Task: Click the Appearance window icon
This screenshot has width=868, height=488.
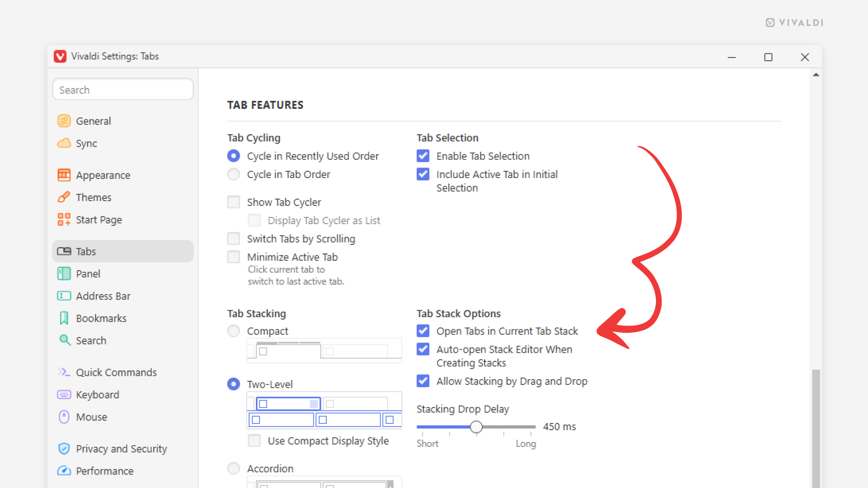Action: [64, 175]
